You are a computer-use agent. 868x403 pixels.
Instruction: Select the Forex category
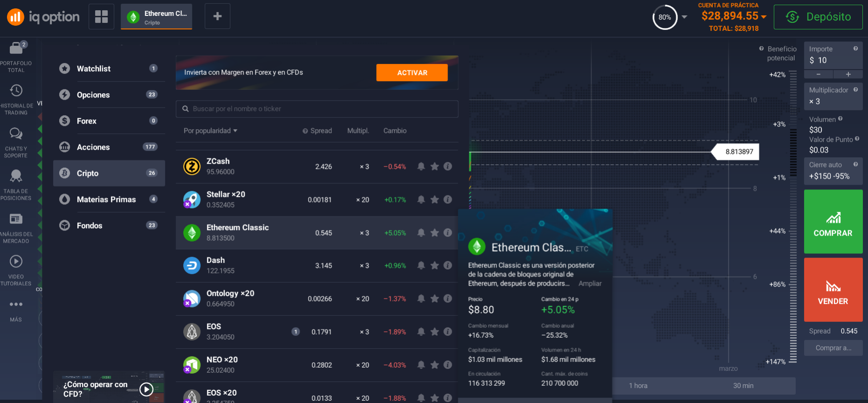pos(109,121)
